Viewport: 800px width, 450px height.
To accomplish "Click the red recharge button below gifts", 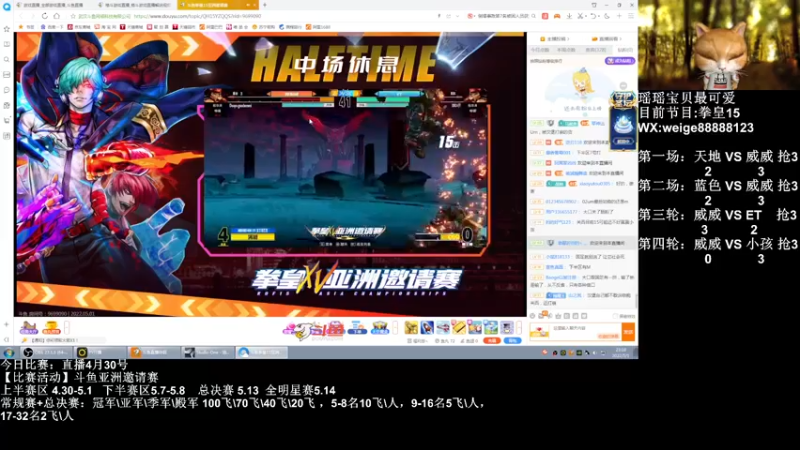I will tap(491, 340).
